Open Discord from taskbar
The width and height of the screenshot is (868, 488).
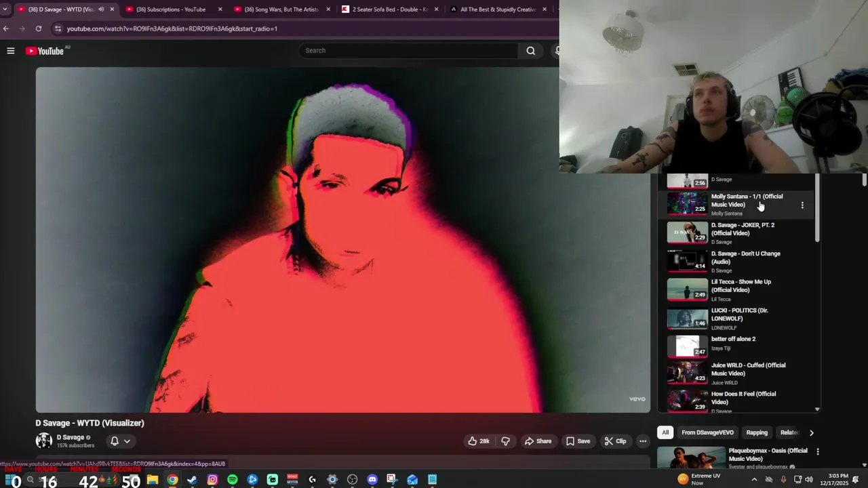(372, 480)
